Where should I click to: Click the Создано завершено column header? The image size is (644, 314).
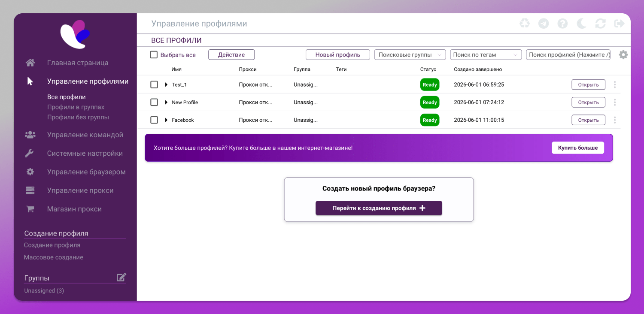[478, 69]
